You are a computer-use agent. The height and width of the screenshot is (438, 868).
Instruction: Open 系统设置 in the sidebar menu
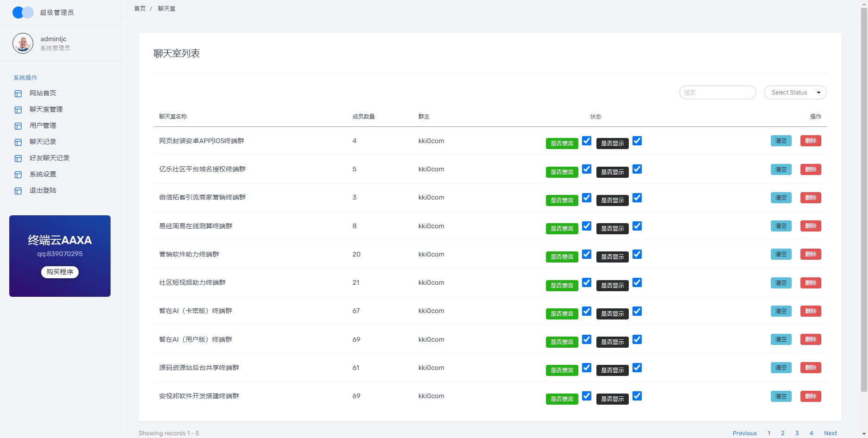click(43, 174)
